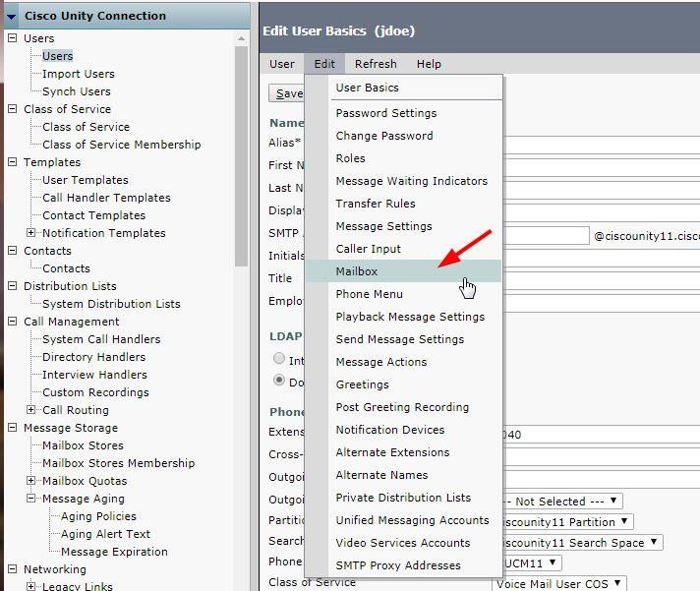
Task: Collapse the Cisco Unity Connection header arrow
Action: tap(12, 17)
